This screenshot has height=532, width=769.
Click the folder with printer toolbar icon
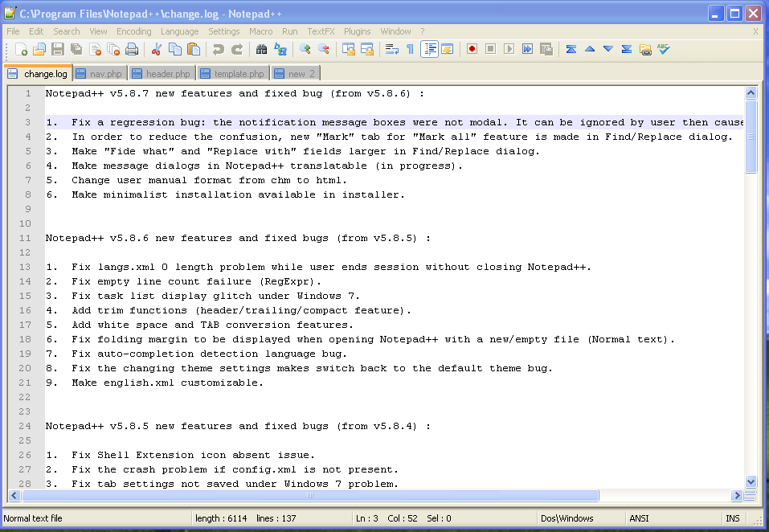point(645,49)
